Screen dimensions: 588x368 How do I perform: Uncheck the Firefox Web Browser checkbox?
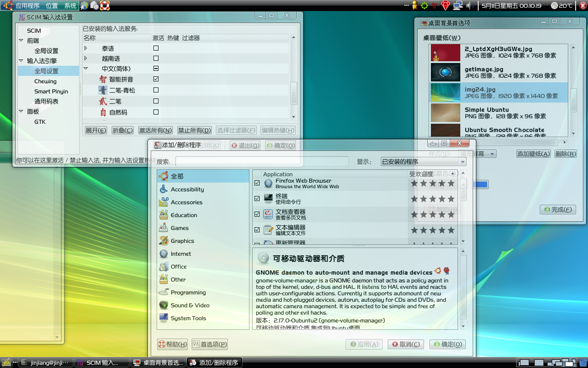(257, 183)
